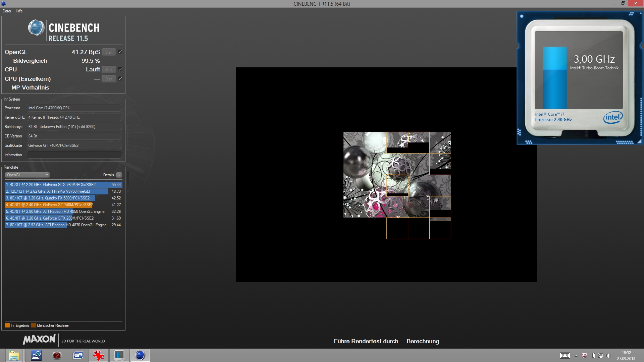Click the Information input field
This screenshot has height=362, width=644.
[x=74, y=155]
